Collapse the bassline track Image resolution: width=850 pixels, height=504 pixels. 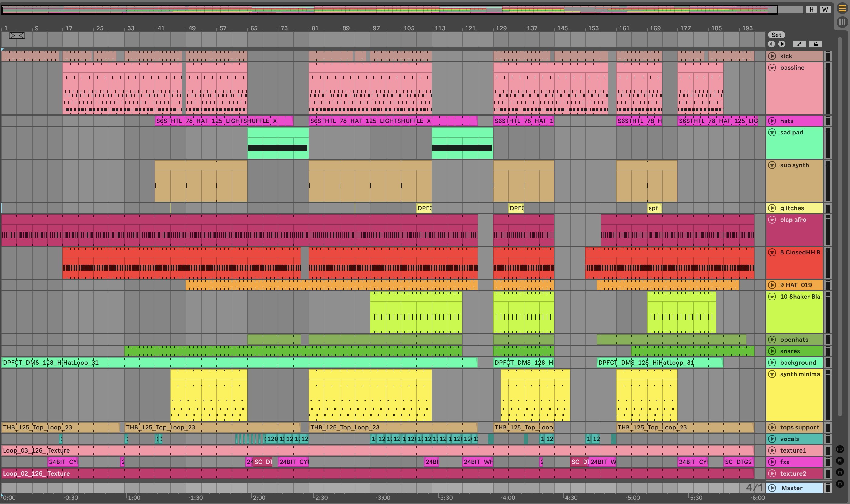[x=772, y=68]
